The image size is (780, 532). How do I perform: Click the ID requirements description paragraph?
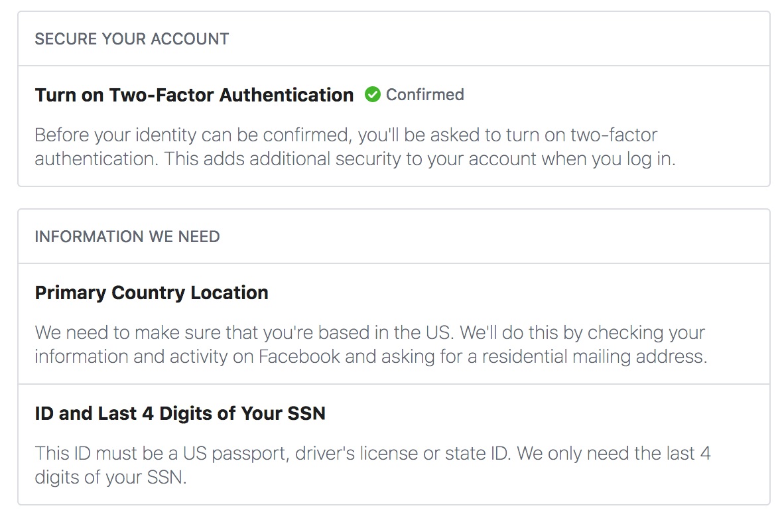point(372,465)
